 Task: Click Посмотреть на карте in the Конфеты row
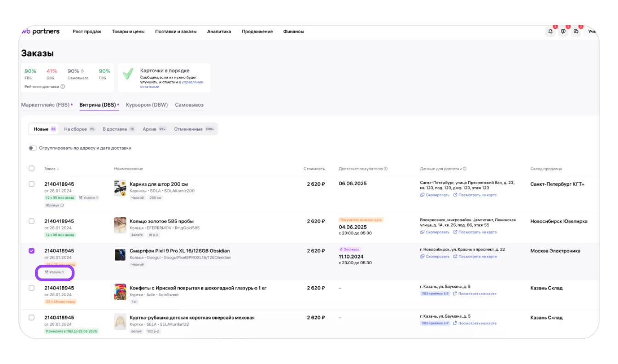point(475,294)
